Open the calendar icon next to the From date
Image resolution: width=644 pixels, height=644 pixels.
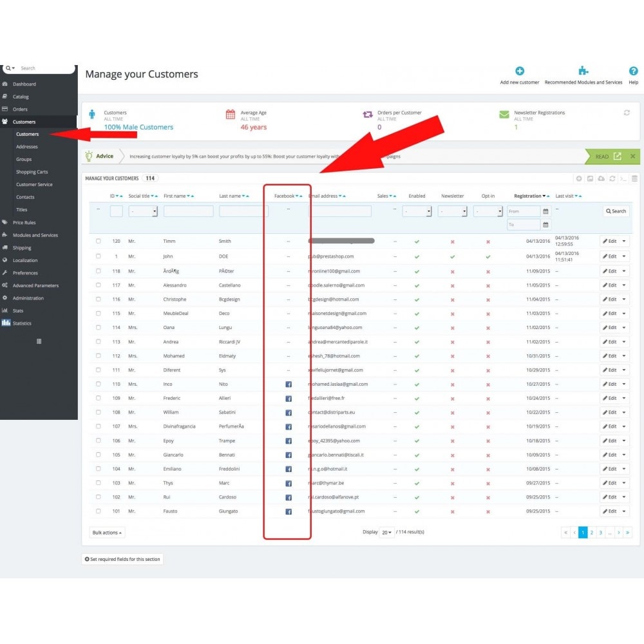tap(545, 211)
